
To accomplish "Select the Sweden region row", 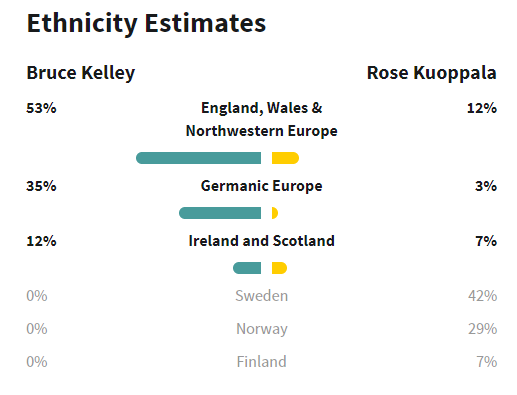I will [x=262, y=296].
